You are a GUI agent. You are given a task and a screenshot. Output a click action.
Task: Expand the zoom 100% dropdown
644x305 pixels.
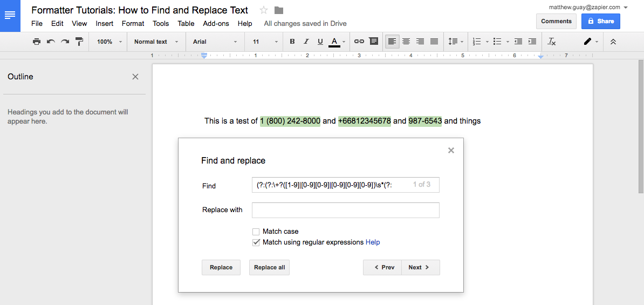[109, 42]
